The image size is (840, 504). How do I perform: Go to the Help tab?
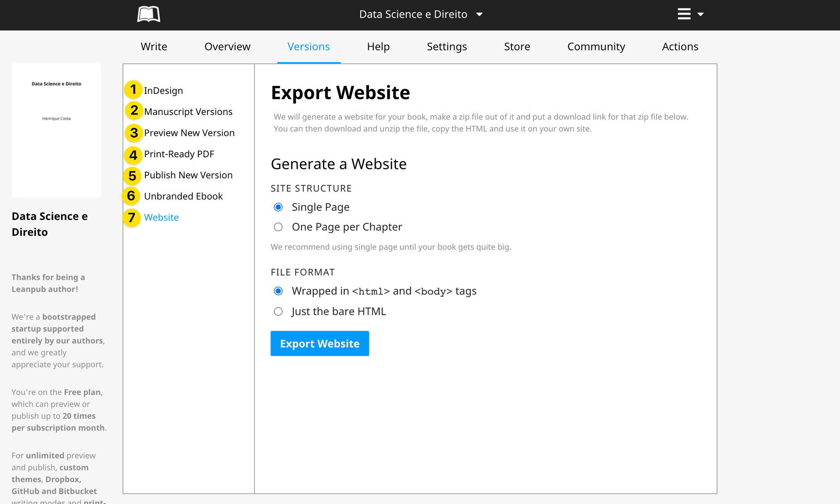pyautogui.click(x=378, y=47)
